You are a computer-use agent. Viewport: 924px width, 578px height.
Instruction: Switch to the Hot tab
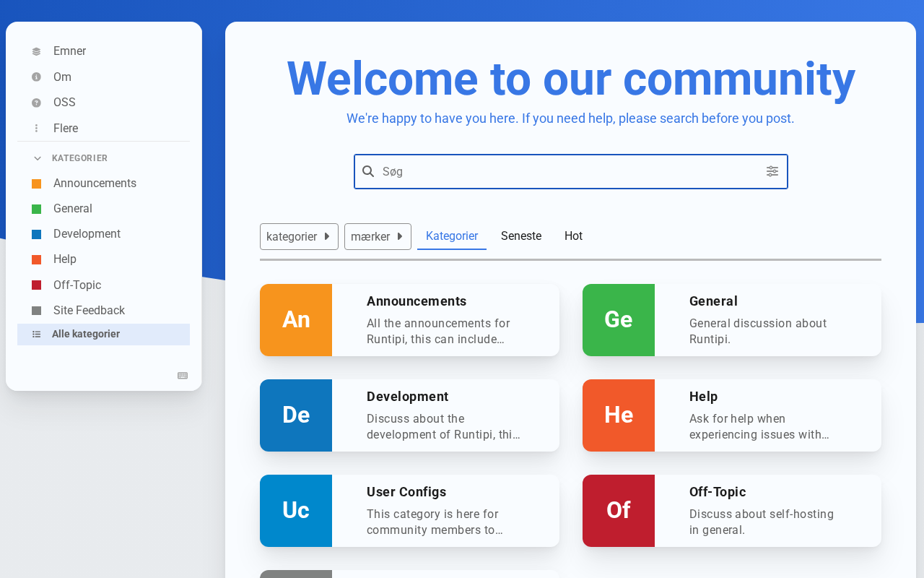(573, 236)
